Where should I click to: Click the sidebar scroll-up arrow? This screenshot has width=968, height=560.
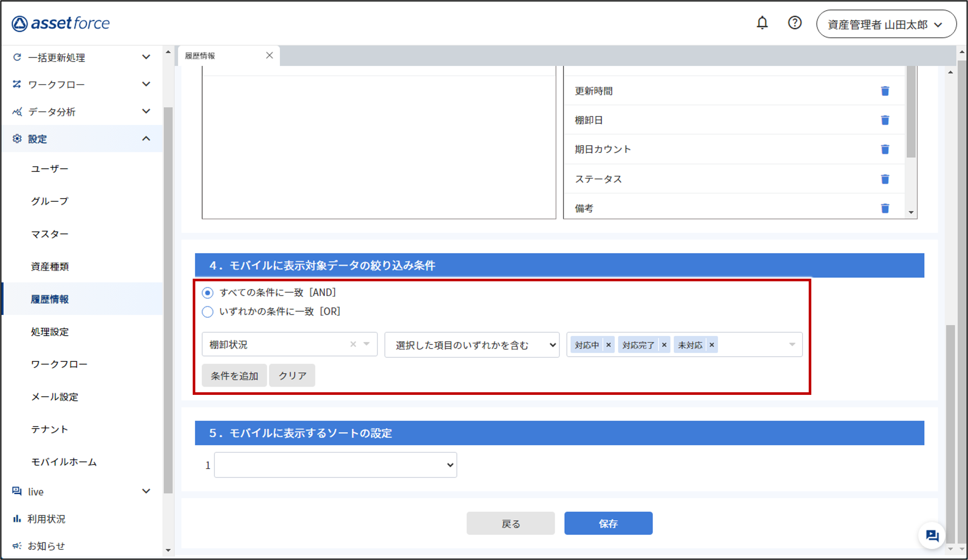tap(168, 52)
